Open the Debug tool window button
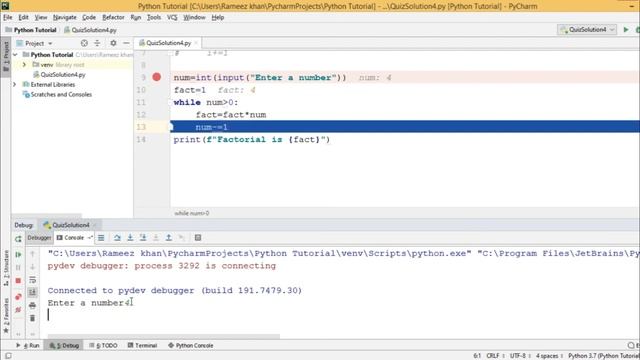This screenshot has width=640, height=360. pos(64,345)
